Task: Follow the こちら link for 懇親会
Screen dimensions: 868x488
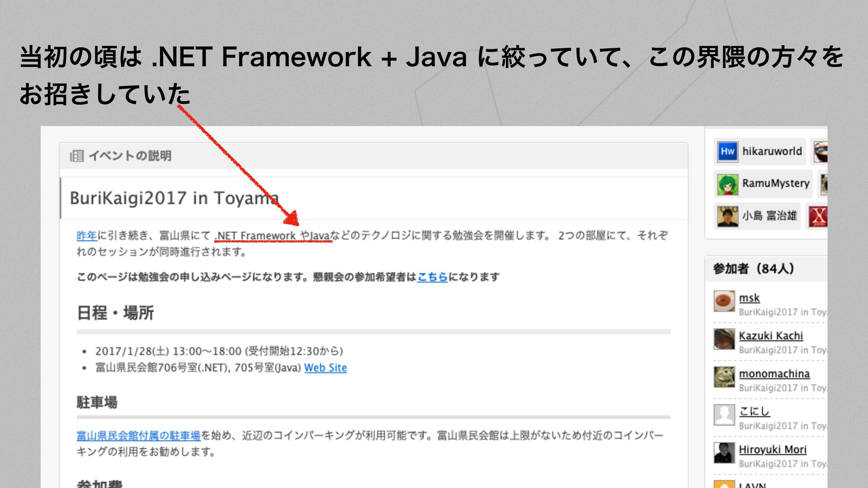Action: pyautogui.click(x=432, y=277)
